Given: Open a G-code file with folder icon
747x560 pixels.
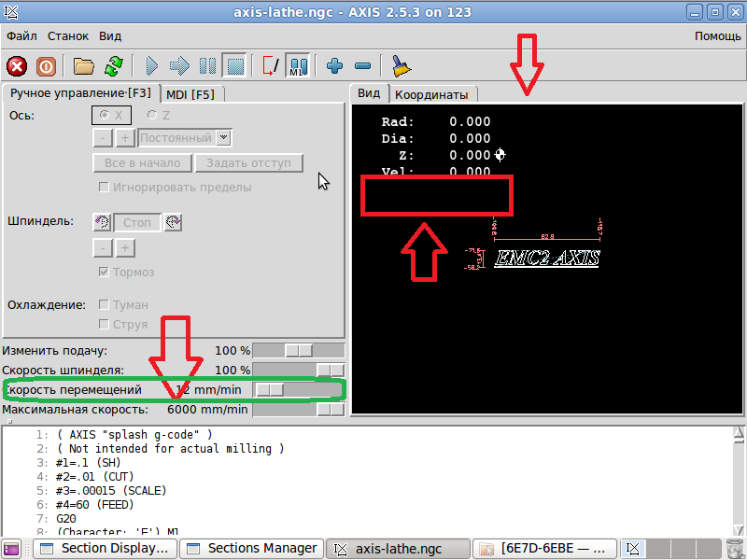Looking at the screenshot, I should click(x=83, y=66).
